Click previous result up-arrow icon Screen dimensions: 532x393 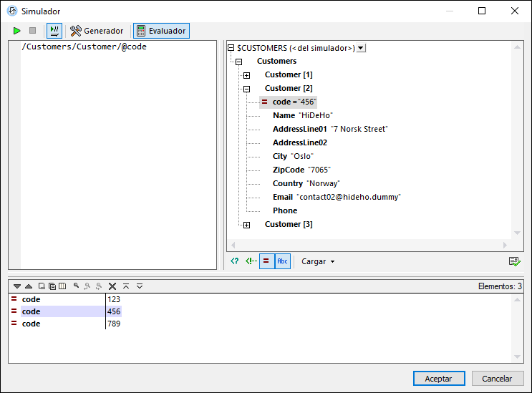(29, 286)
